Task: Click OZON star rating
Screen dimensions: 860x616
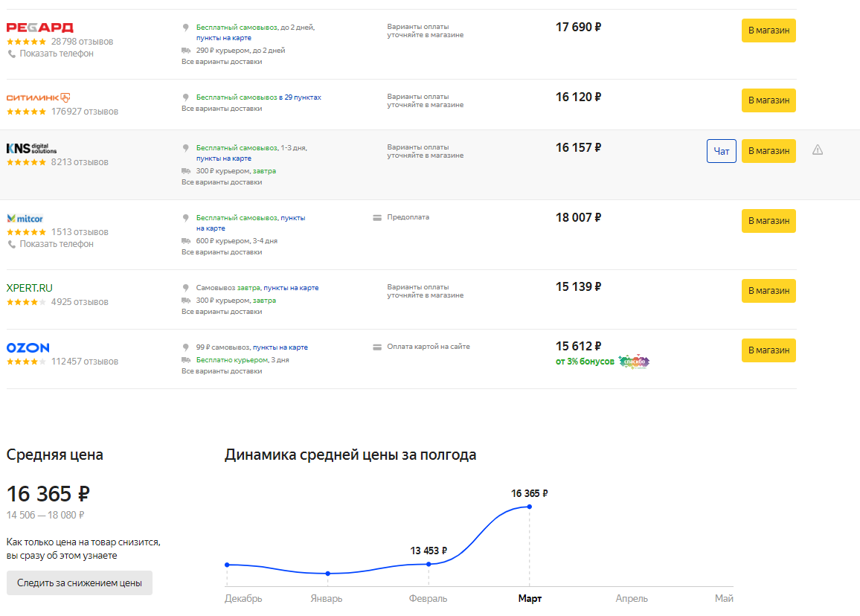Action: [x=26, y=362]
